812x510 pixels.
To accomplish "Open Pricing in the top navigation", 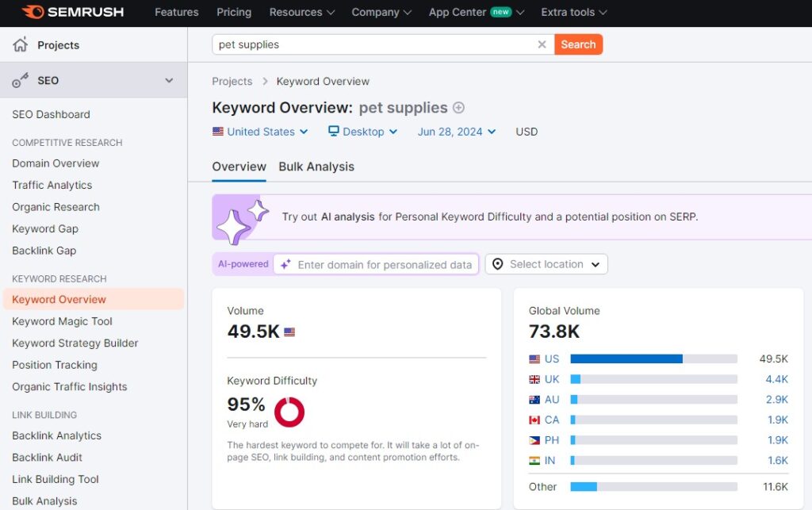I will pyautogui.click(x=234, y=12).
